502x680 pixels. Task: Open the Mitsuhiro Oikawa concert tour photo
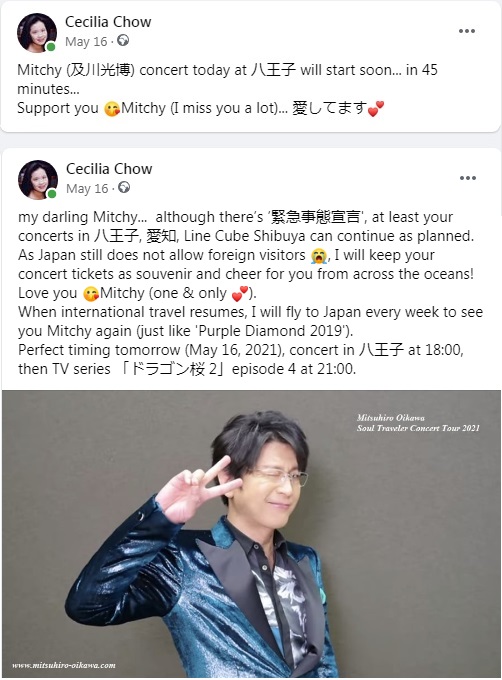click(251, 534)
